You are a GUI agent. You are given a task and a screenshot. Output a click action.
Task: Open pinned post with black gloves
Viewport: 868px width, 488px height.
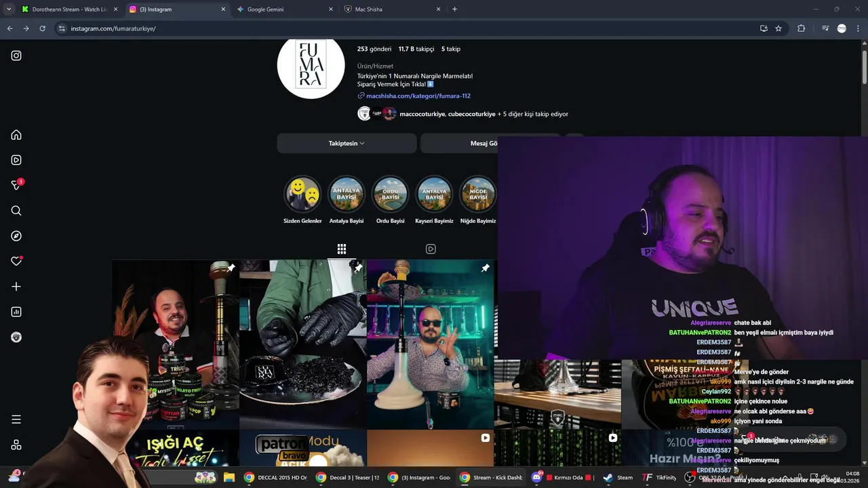302,344
